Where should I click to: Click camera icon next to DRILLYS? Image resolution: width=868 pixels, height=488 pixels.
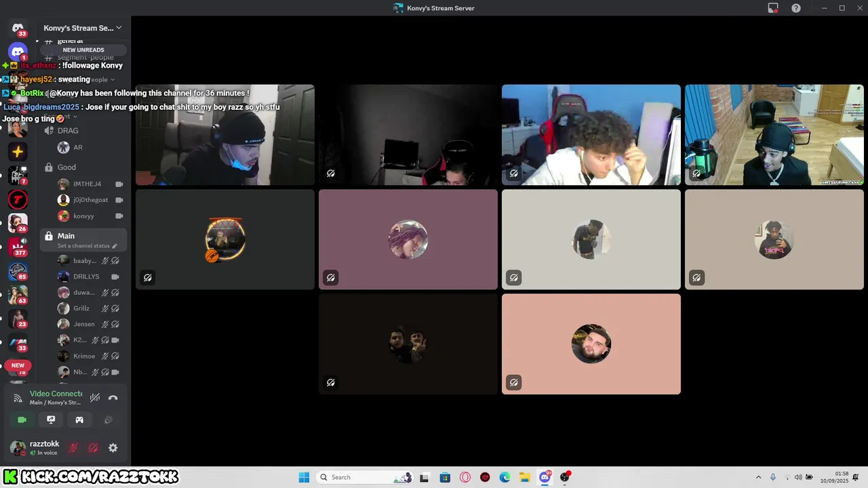(115, 277)
